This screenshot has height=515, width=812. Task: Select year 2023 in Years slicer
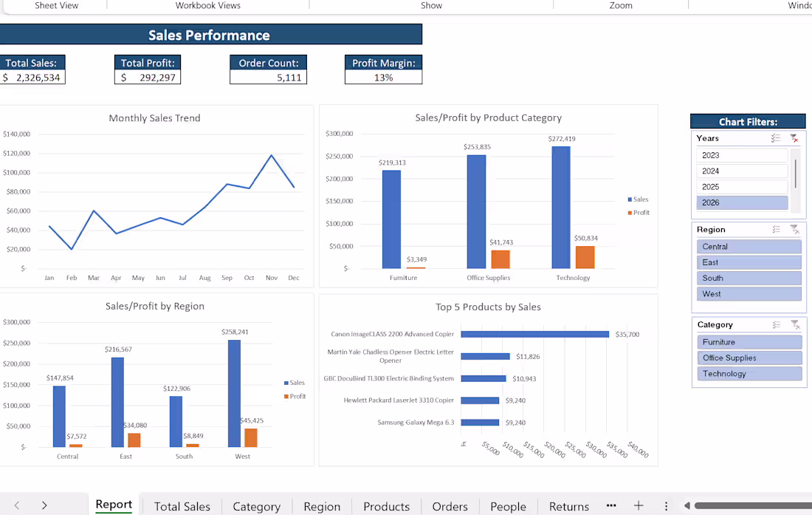point(742,155)
